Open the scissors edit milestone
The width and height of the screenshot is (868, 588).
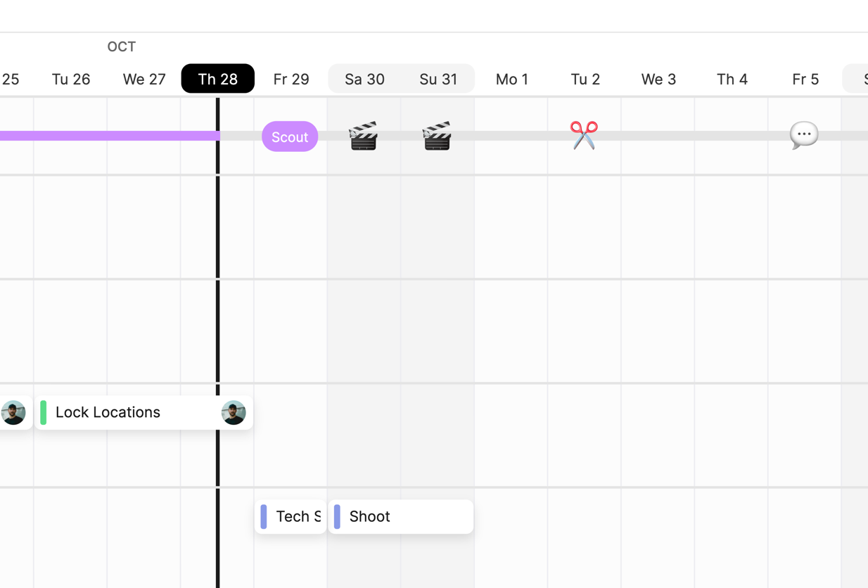click(x=584, y=135)
